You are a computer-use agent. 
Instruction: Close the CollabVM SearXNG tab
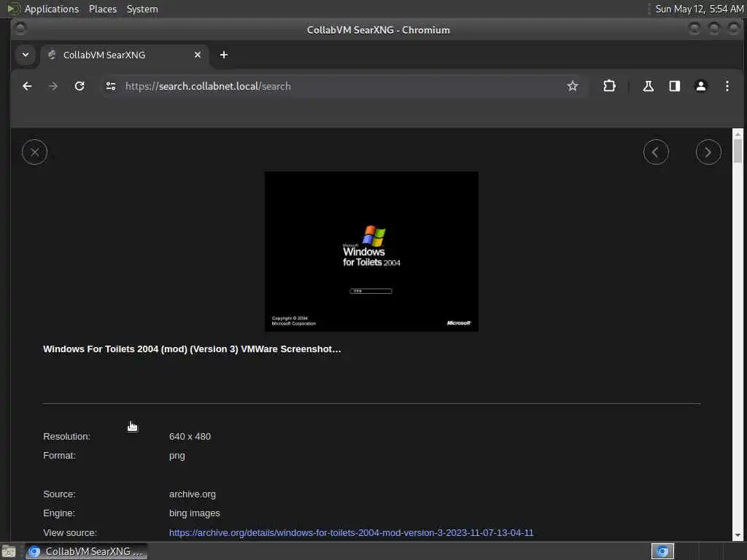pyautogui.click(x=197, y=55)
